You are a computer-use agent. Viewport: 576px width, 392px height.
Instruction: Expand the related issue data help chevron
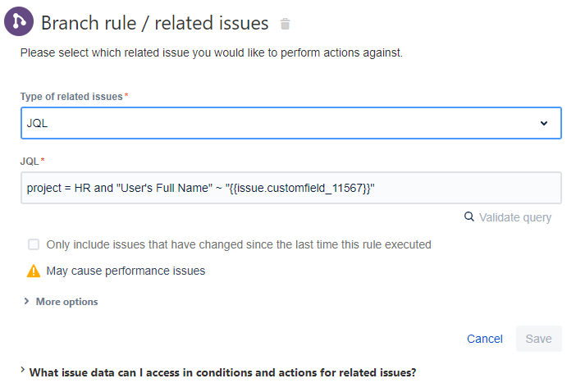tap(22, 370)
